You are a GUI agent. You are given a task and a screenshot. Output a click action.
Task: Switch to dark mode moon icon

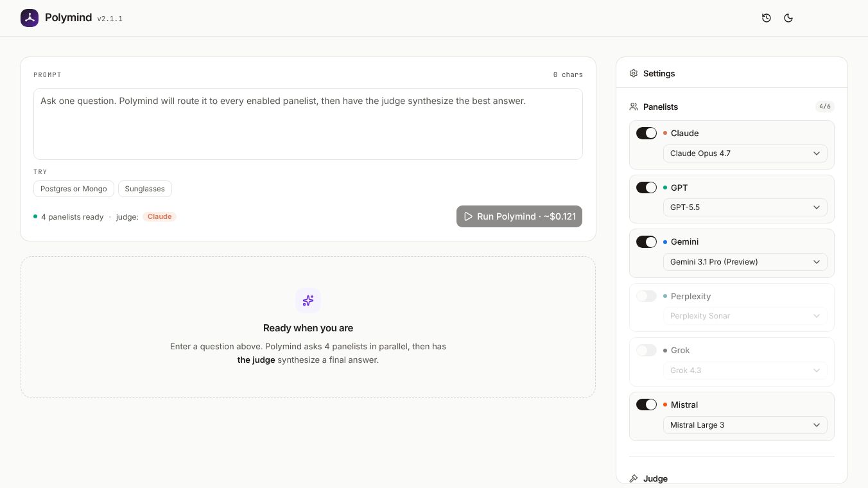click(788, 18)
